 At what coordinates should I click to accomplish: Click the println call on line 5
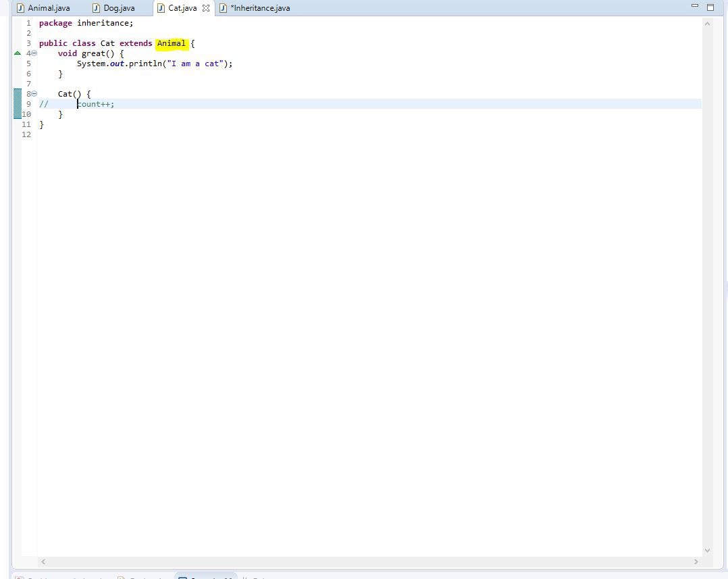pos(145,64)
